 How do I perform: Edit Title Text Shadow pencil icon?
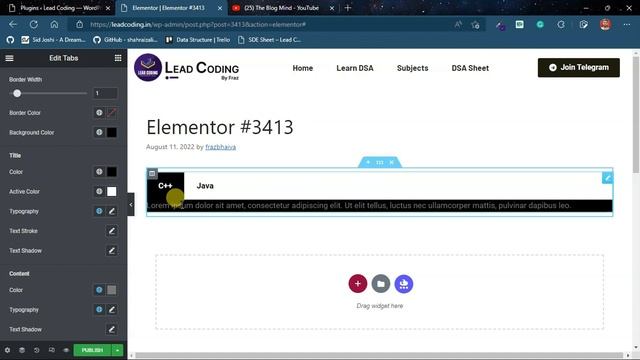coord(111,251)
